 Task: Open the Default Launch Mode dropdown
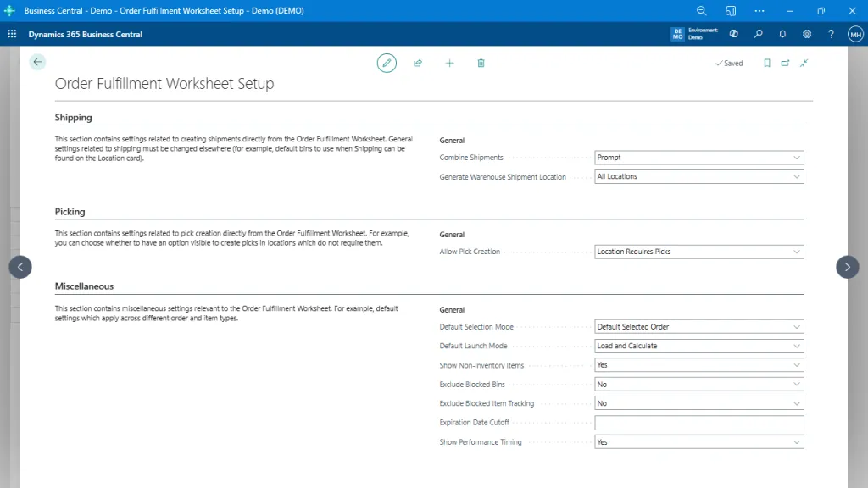(795, 346)
